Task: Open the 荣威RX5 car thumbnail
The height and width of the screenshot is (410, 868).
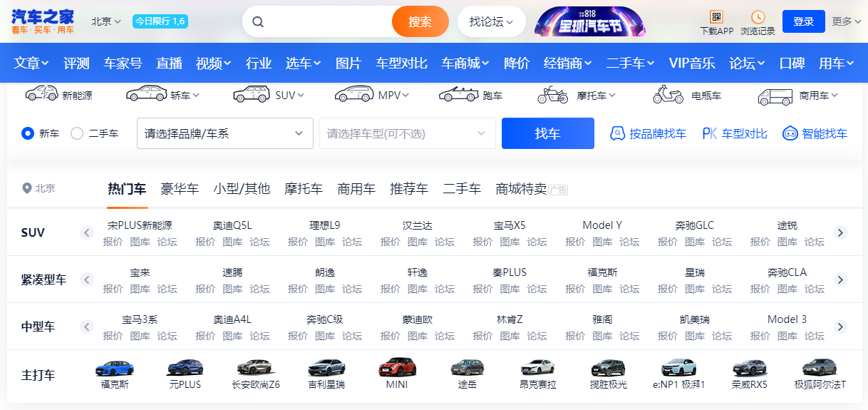Action: pyautogui.click(x=750, y=368)
